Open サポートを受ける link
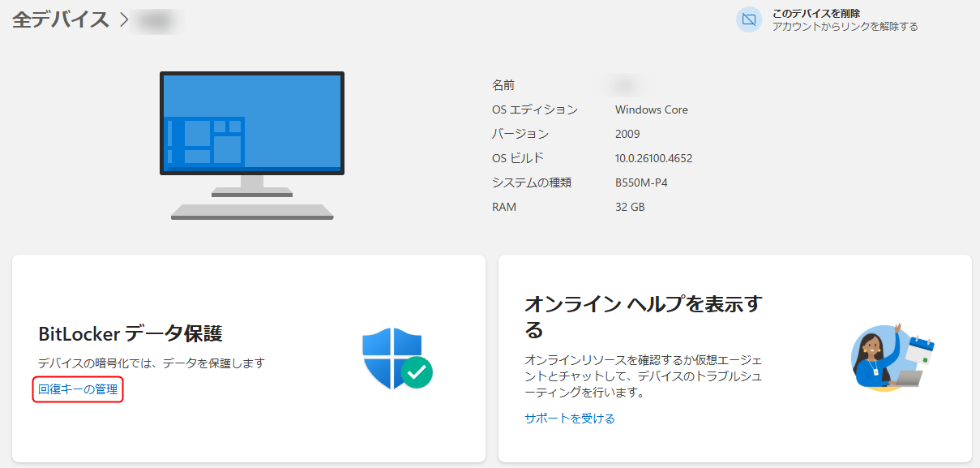980x468 pixels. [x=569, y=419]
